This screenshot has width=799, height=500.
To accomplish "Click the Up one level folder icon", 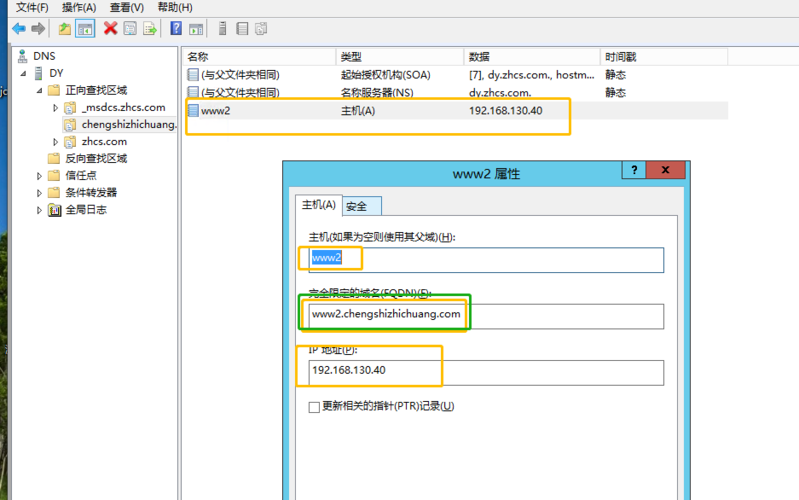I will pos(65,28).
